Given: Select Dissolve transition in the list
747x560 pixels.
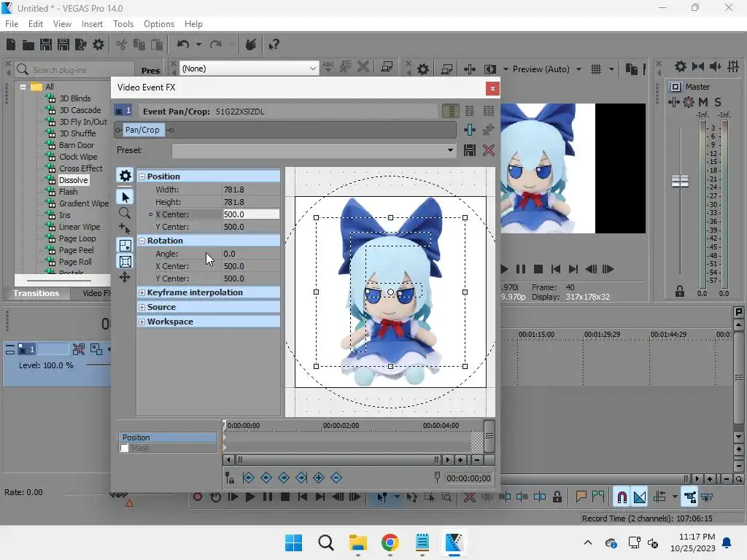Looking at the screenshot, I should 74,180.
